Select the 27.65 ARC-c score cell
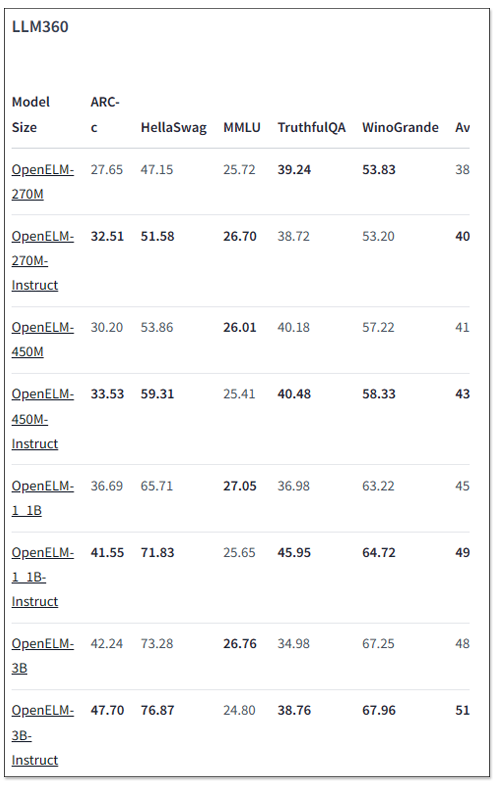This screenshot has width=494, height=786. click(106, 169)
